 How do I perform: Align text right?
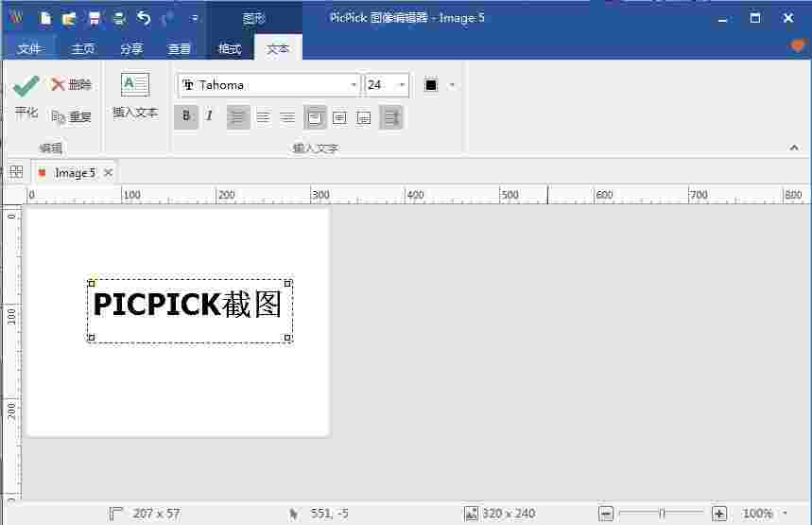(x=287, y=117)
